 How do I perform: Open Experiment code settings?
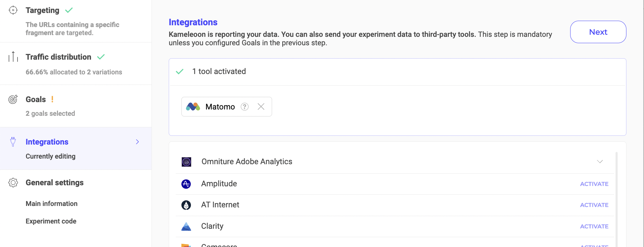point(51,221)
